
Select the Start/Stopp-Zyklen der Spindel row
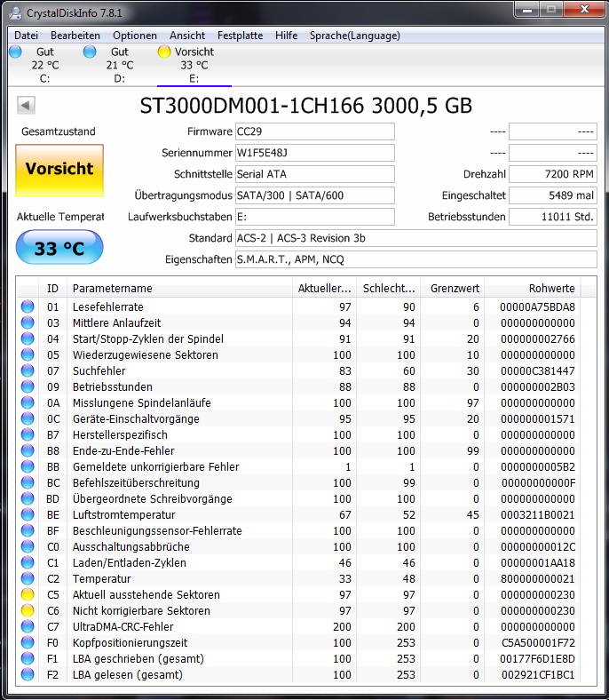coord(299,338)
